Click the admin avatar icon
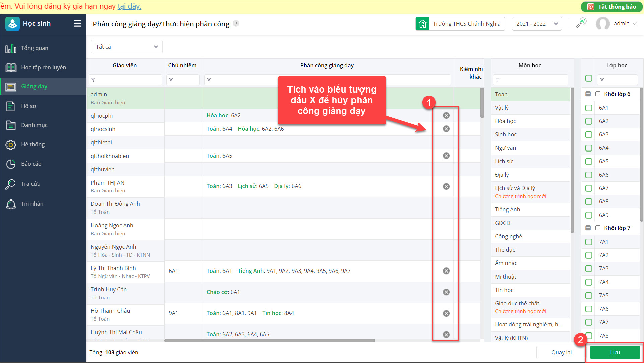Image resolution: width=644 pixels, height=363 pixels. pos(602,24)
